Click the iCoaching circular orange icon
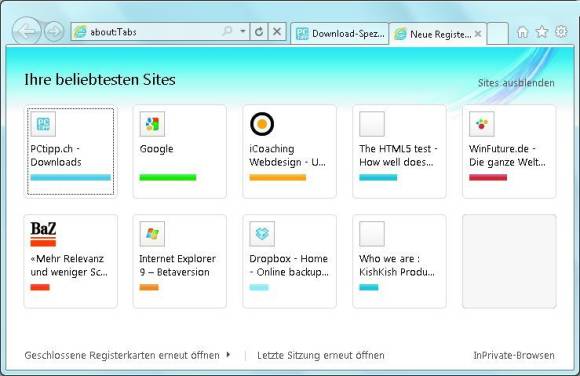This screenshot has width=580, height=376. coord(262,124)
